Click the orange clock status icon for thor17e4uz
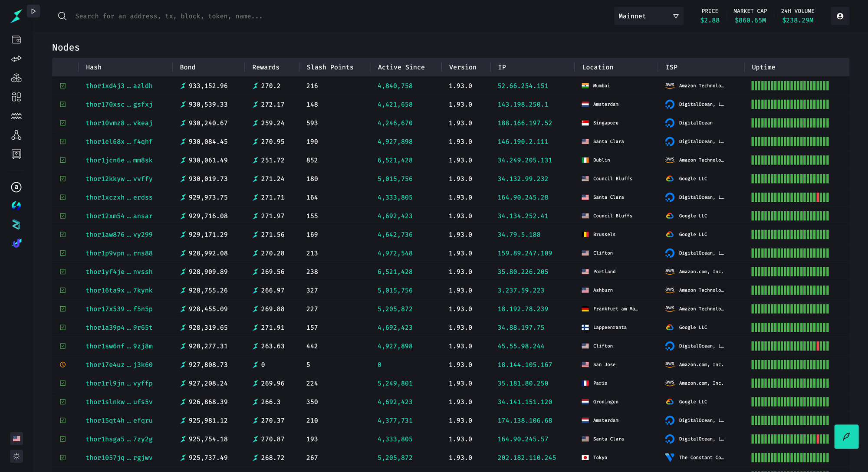 [63, 365]
